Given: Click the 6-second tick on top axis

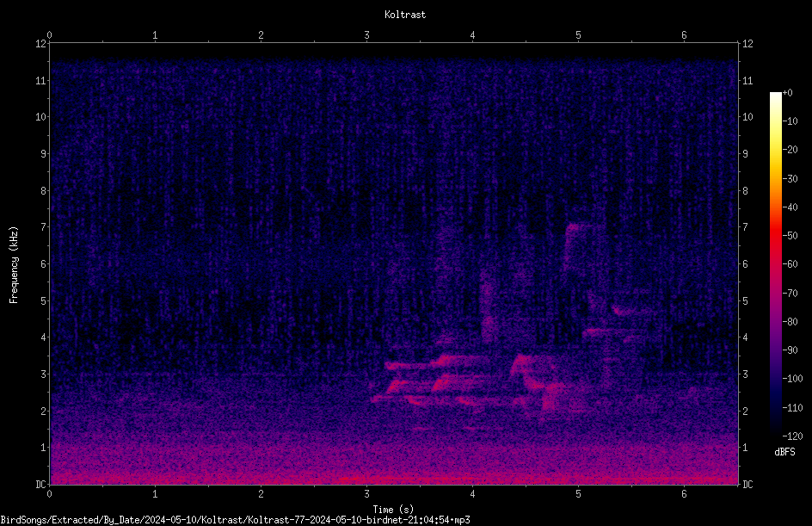Looking at the screenshot, I should pos(684,35).
